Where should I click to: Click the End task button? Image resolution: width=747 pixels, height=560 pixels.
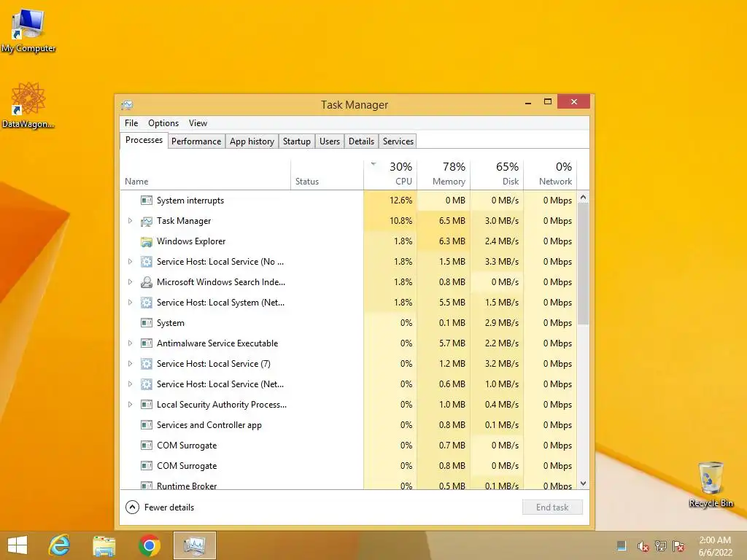tap(552, 507)
